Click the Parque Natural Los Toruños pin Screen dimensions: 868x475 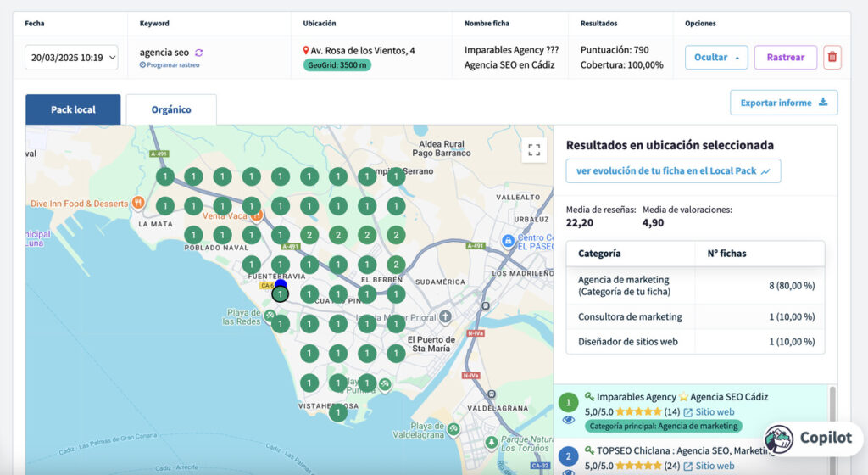click(x=491, y=442)
